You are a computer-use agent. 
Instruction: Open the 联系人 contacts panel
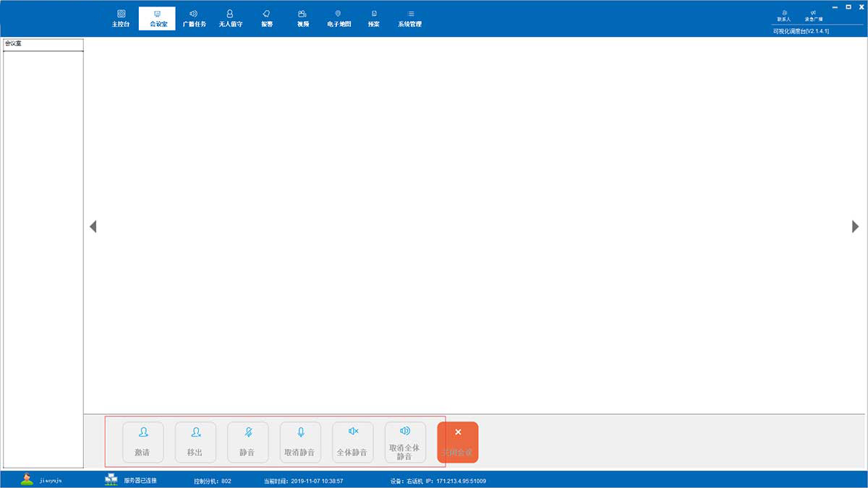tap(784, 15)
